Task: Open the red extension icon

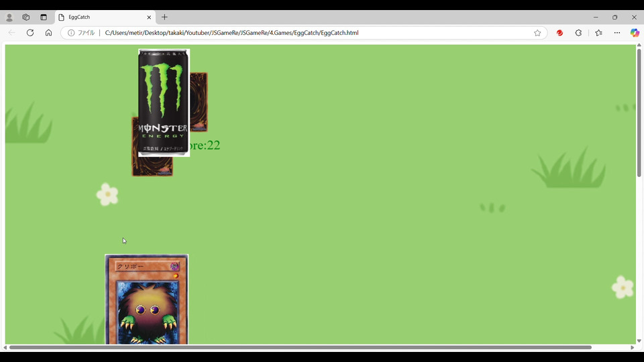Action: pyautogui.click(x=559, y=33)
